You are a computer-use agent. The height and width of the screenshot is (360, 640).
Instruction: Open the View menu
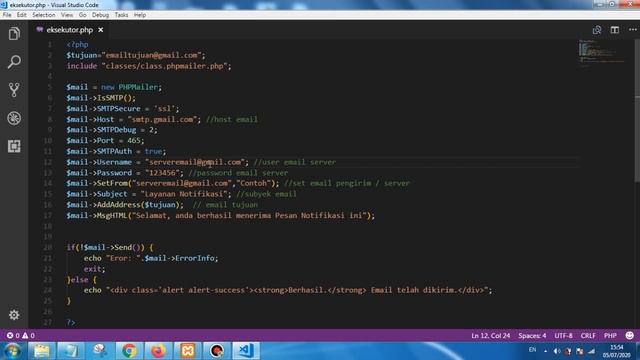click(67, 15)
